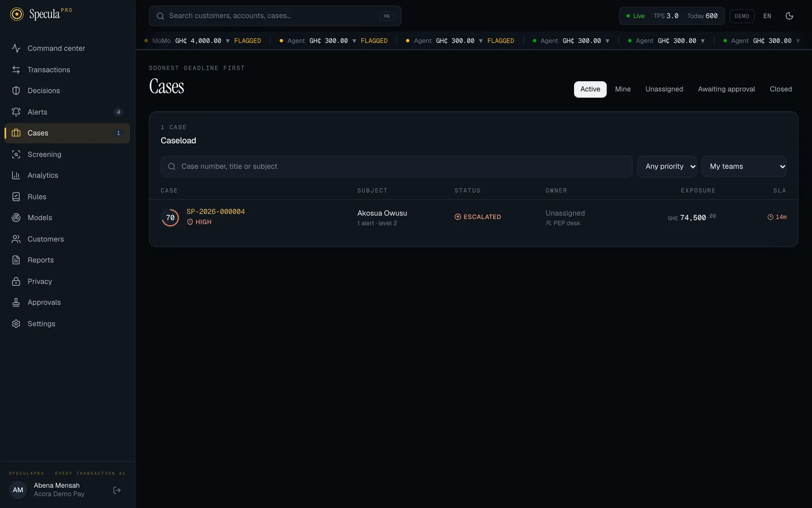Open the Screening scan icon
812x508 pixels.
(x=16, y=154)
